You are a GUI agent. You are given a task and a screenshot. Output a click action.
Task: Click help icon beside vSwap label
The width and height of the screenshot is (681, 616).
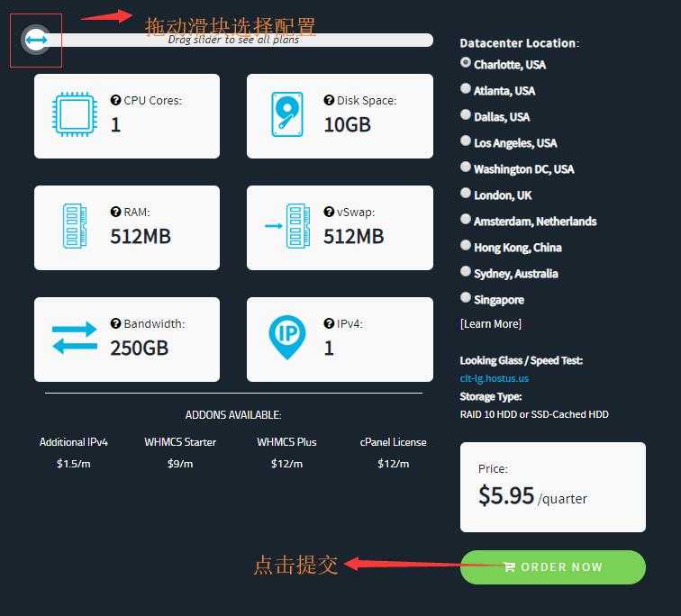(x=329, y=212)
